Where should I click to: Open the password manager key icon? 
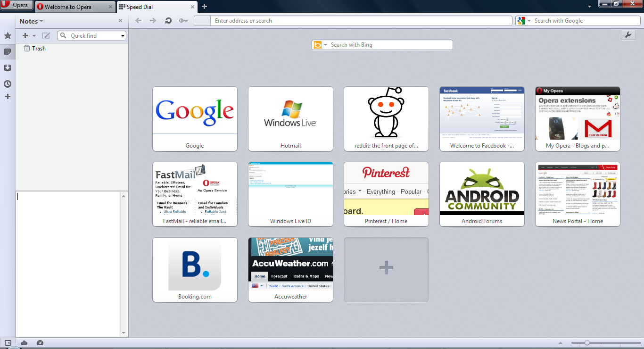[183, 21]
